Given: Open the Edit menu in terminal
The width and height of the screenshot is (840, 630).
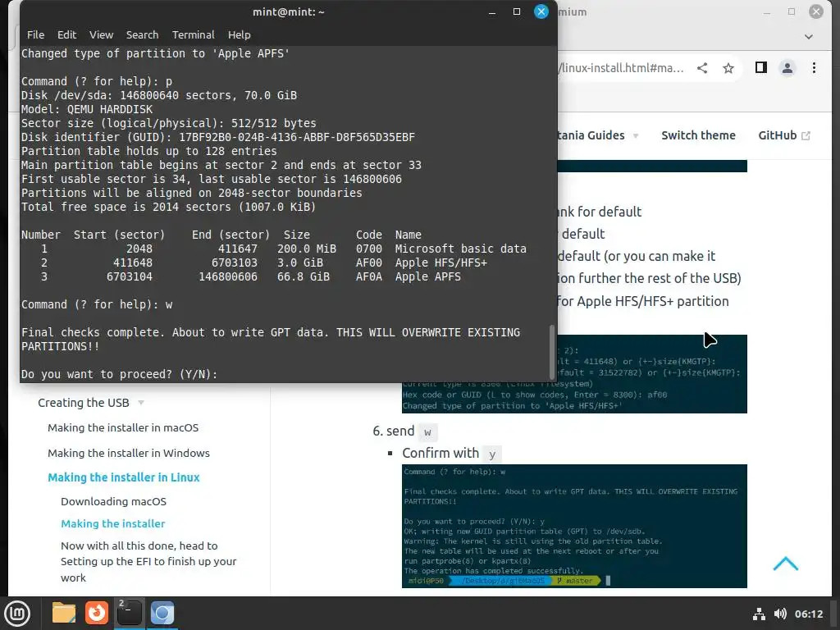Looking at the screenshot, I should [66, 34].
